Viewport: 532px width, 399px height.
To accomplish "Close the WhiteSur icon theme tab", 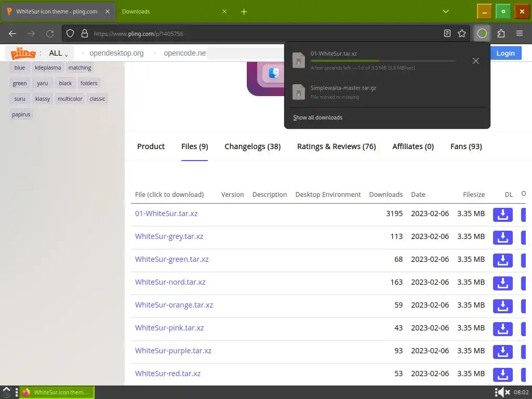I will (x=107, y=11).
